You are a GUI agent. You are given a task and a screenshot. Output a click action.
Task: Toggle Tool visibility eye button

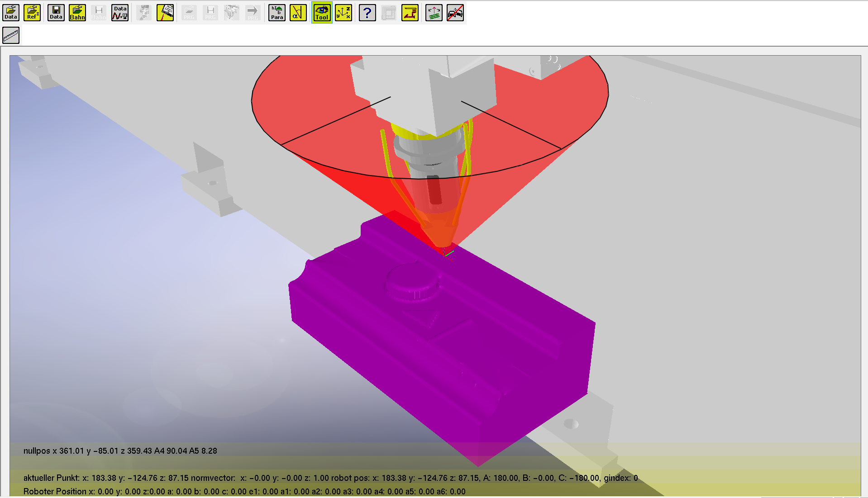[x=322, y=13]
